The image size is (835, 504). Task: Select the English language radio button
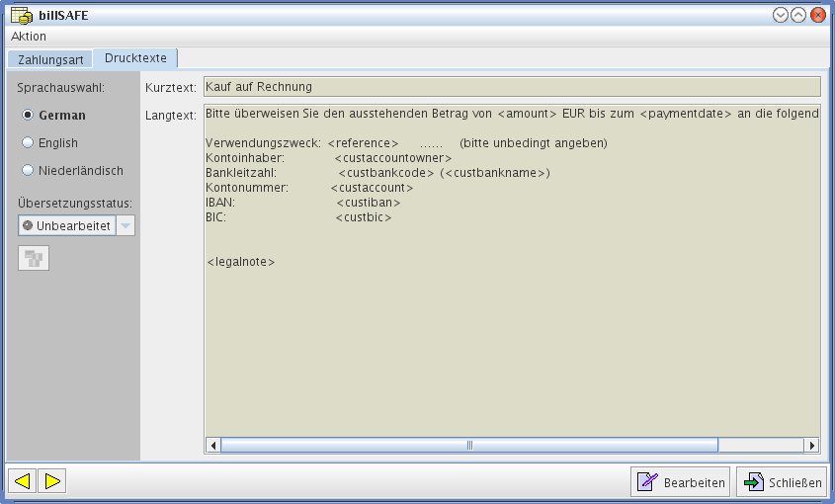coord(28,143)
